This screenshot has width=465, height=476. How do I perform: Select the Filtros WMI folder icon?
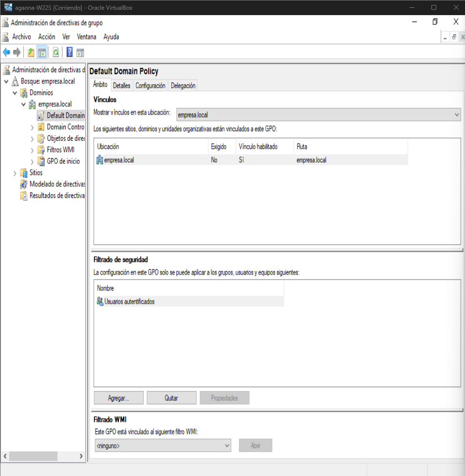point(41,150)
